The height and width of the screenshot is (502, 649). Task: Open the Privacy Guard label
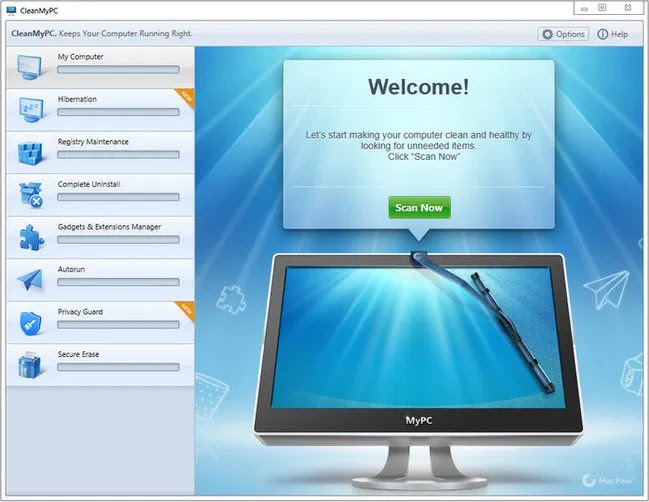click(80, 312)
